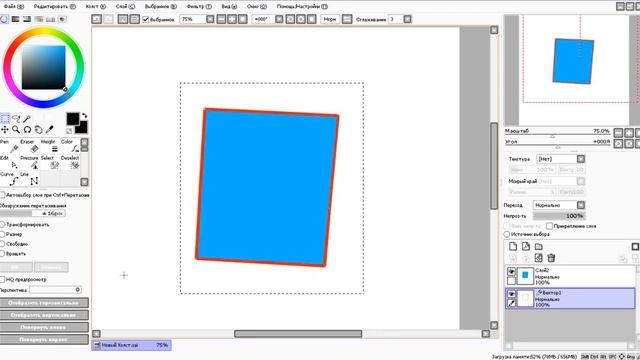
Task: Create a new layer folder
Action: (539, 246)
